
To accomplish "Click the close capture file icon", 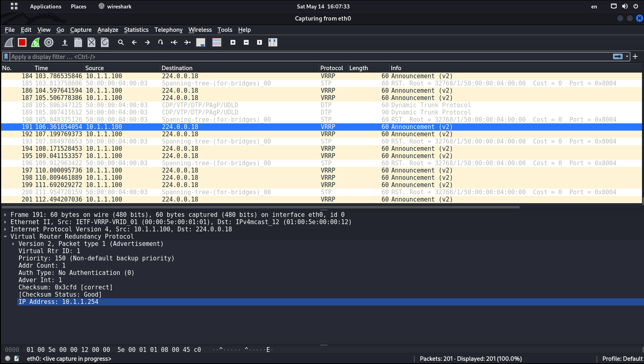I will point(91,42).
